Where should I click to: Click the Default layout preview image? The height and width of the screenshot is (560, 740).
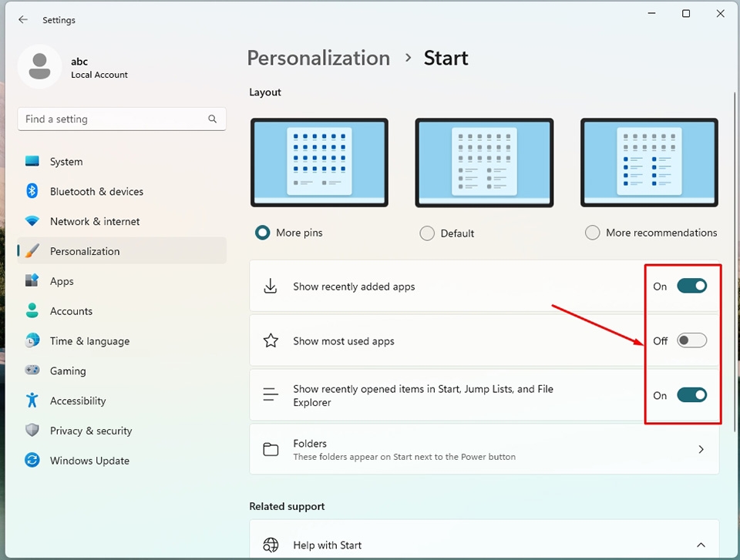pyautogui.click(x=484, y=163)
